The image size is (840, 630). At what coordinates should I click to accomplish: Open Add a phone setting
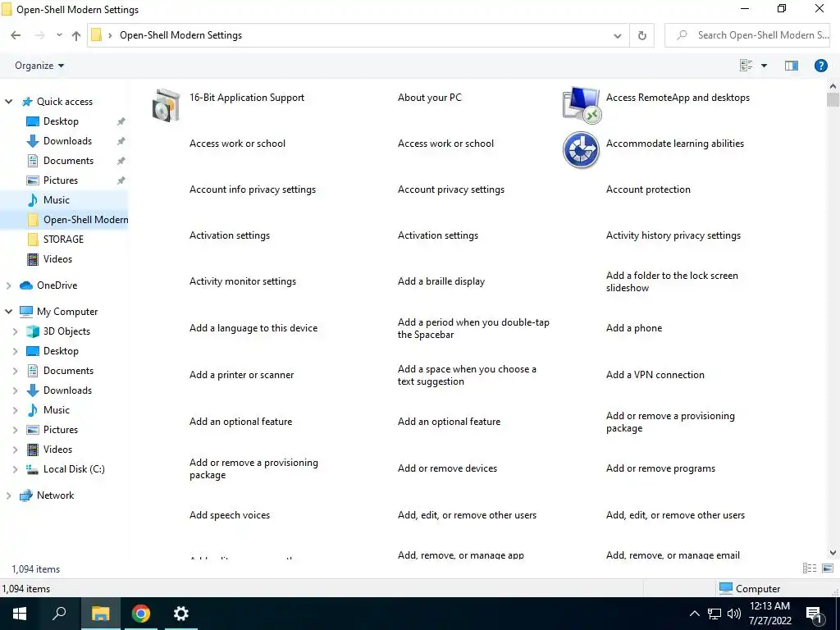coord(634,328)
